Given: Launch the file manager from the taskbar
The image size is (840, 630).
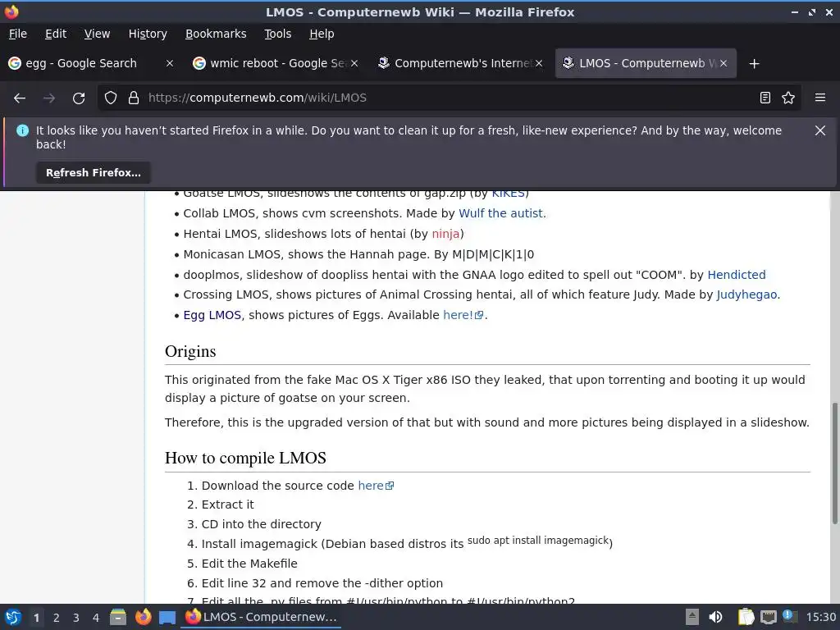Looking at the screenshot, I should pyautogui.click(x=118, y=617).
